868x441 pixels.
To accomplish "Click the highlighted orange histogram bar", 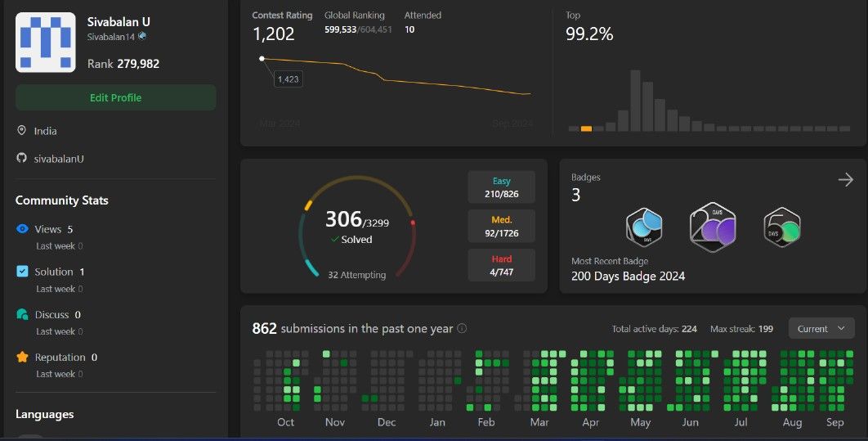I will pos(586,128).
